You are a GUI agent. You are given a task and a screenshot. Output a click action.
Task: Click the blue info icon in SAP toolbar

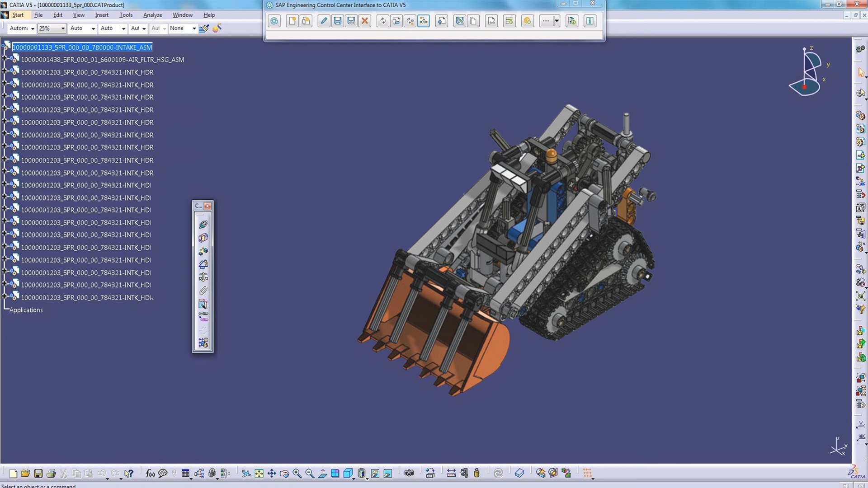click(x=590, y=21)
